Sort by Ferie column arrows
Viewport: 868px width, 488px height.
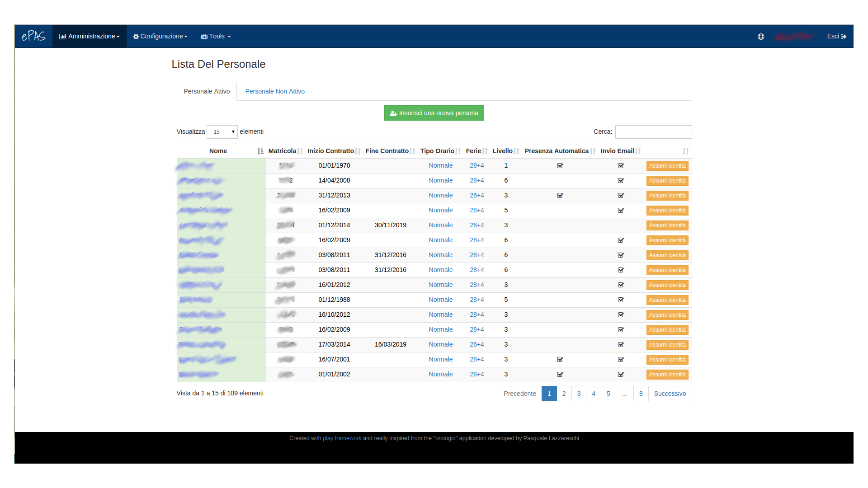tap(485, 151)
